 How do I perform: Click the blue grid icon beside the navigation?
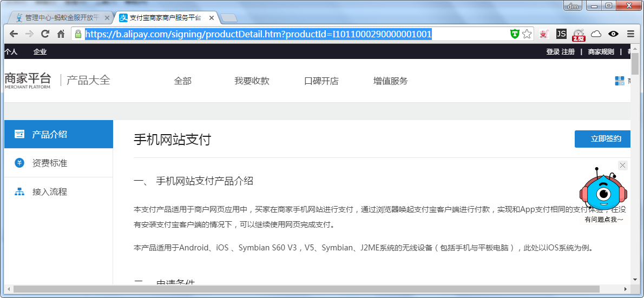tap(619, 81)
